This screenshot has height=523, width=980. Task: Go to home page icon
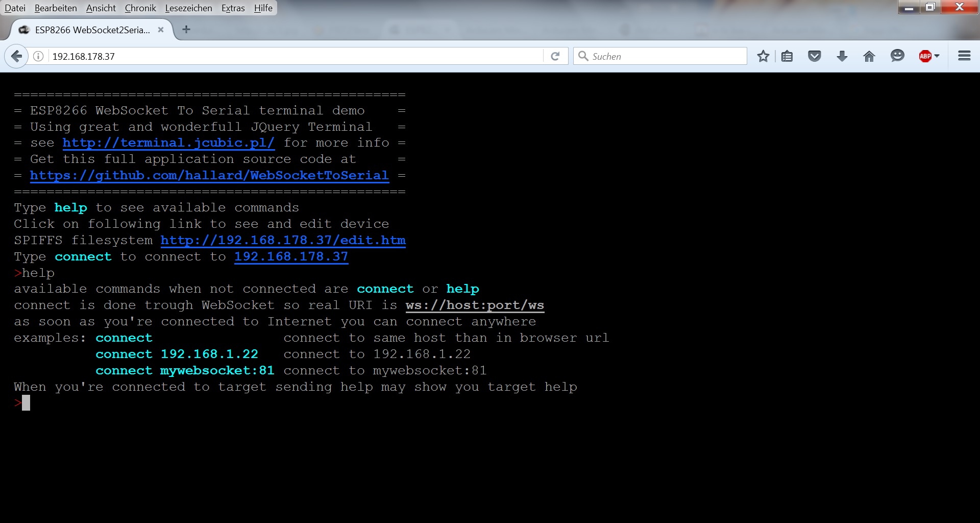(x=869, y=56)
